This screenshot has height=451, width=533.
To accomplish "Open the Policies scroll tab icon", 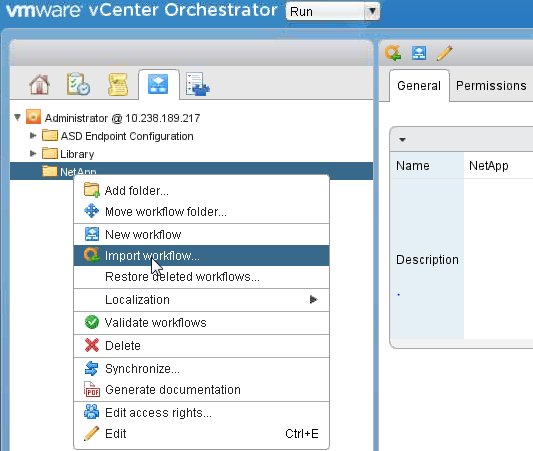I will pos(118,84).
